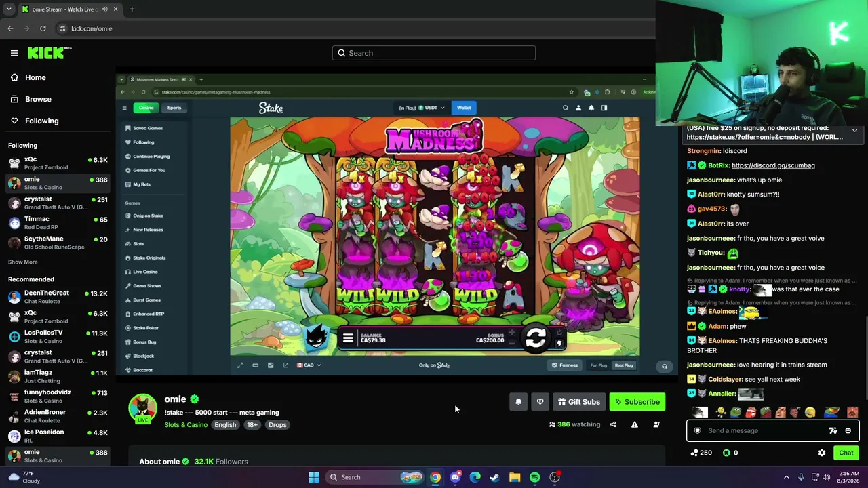The image size is (868, 488).
Task: Go to Home in Kick sidebar
Action: [35, 77]
